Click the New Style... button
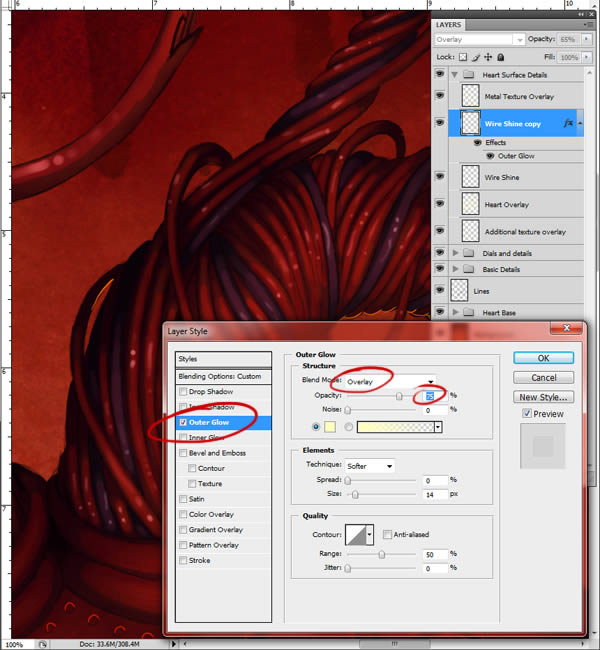 [x=544, y=397]
